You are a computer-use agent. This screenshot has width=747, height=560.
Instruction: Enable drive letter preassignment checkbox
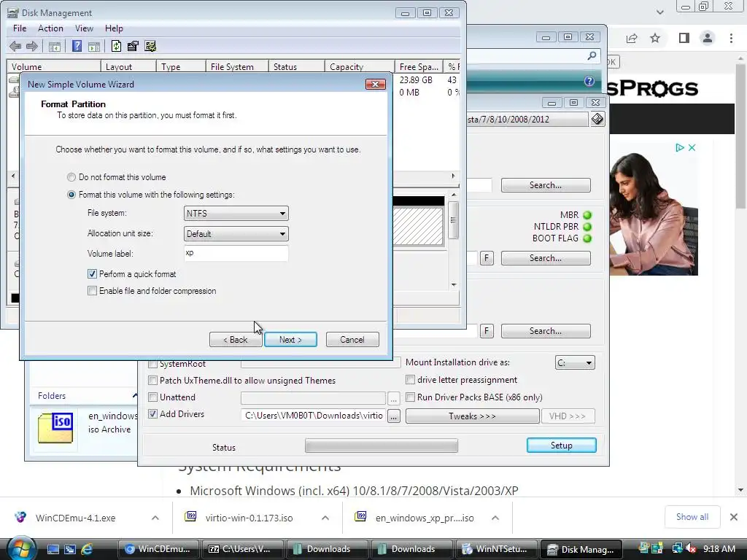[x=410, y=379]
